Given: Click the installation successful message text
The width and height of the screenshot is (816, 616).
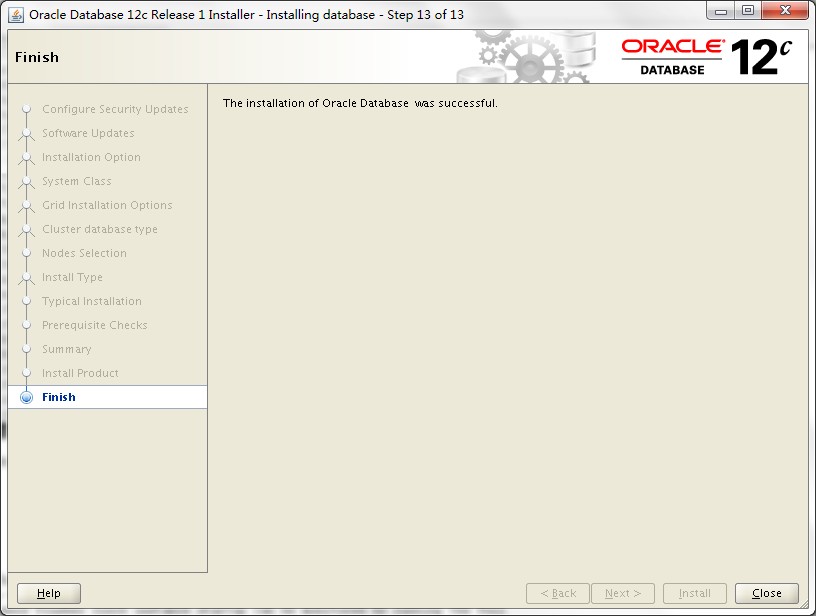Looking at the screenshot, I should pos(360,104).
